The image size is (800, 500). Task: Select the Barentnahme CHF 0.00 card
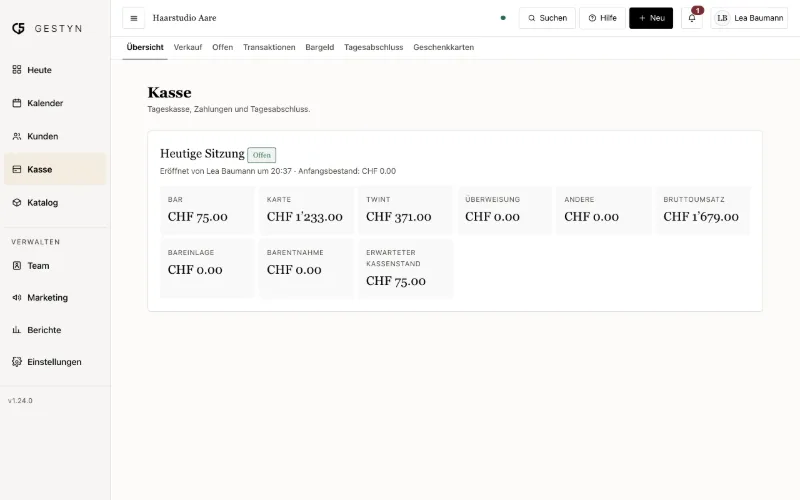pos(306,268)
